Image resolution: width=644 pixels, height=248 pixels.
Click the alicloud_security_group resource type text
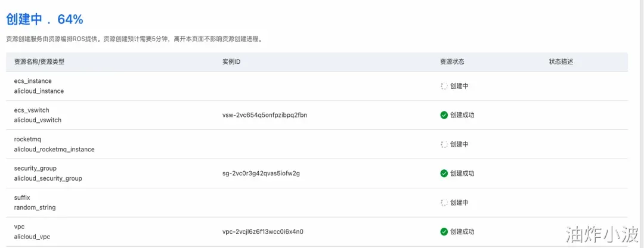point(48,179)
